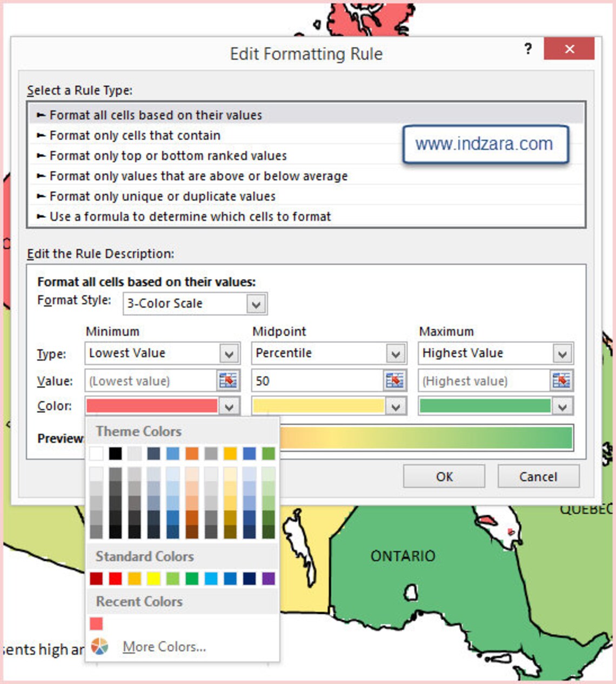
Task: Select rule type Format only cells that contain
Action: [135, 135]
